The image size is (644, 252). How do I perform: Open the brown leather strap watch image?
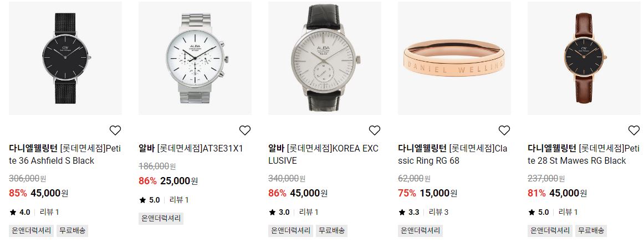(x=585, y=58)
